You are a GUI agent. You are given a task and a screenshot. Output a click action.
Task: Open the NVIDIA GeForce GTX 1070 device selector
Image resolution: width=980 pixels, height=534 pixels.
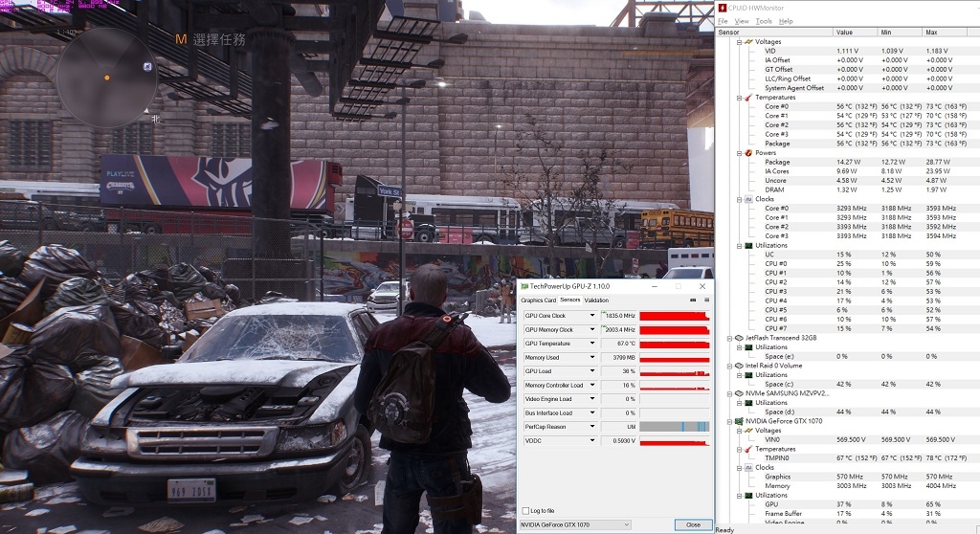click(x=575, y=524)
